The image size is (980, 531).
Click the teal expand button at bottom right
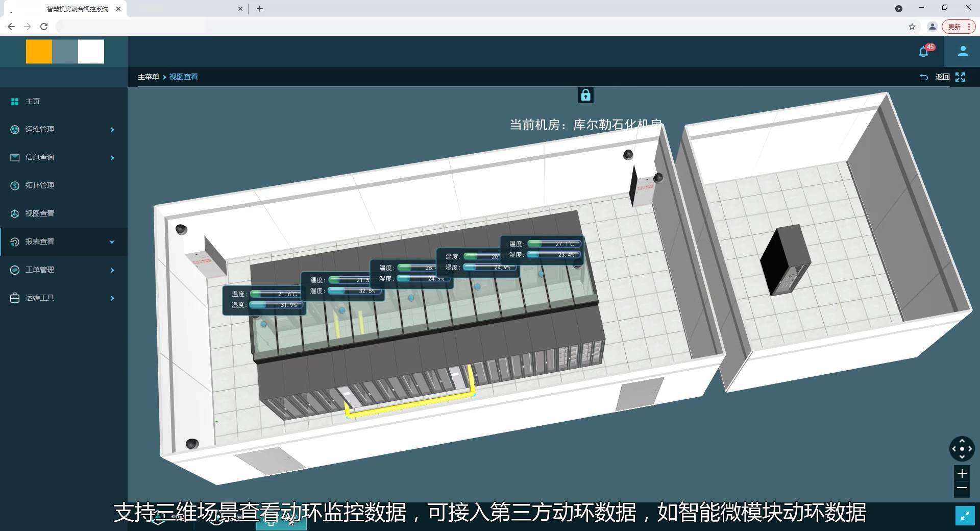(x=965, y=516)
